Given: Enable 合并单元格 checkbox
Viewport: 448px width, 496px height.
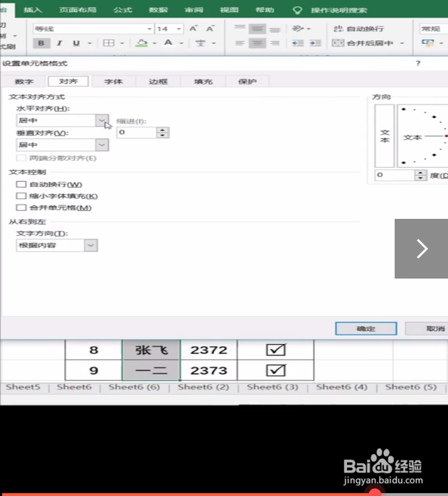Looking at the screenshot, I should pos(21,207).
